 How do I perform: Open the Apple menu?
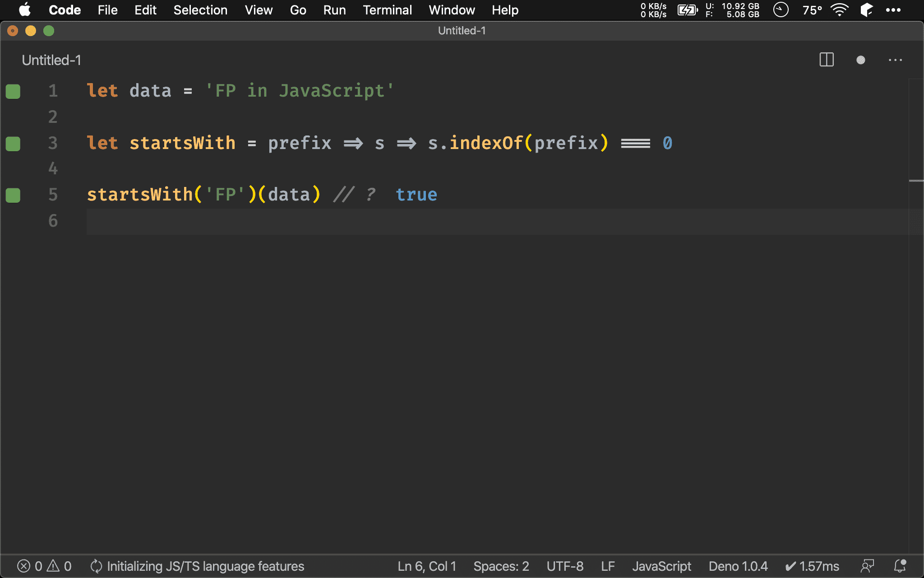click(x=25, y=10)
